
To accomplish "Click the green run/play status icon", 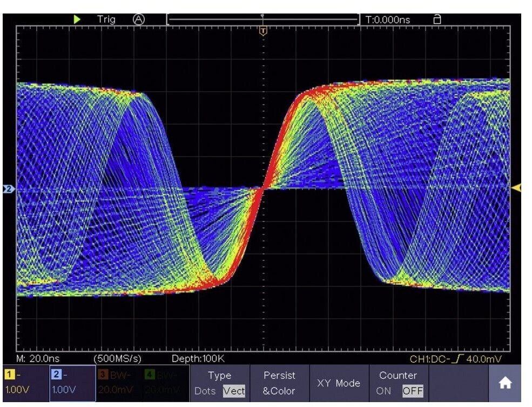I will [77, 19].
